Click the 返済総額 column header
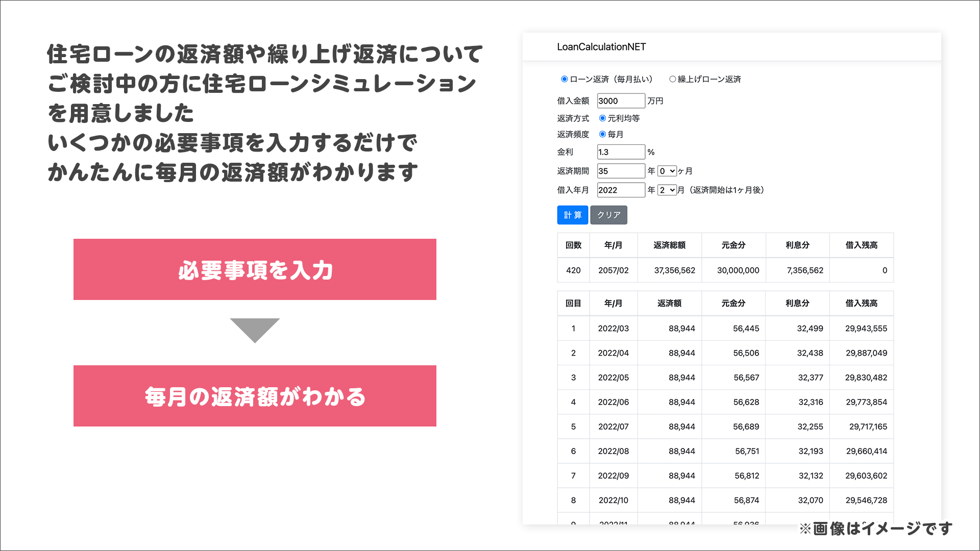This screenshot has width=980, height=551. coord(669,245)
